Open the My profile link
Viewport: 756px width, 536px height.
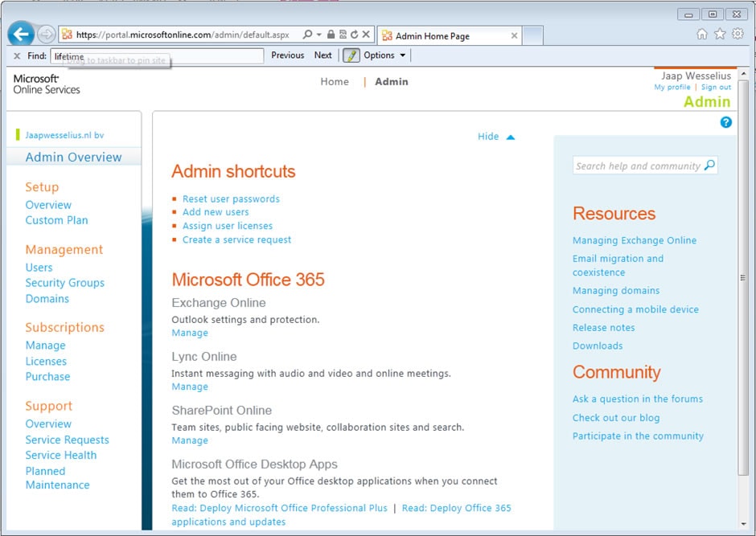click(x=672, y=87)
